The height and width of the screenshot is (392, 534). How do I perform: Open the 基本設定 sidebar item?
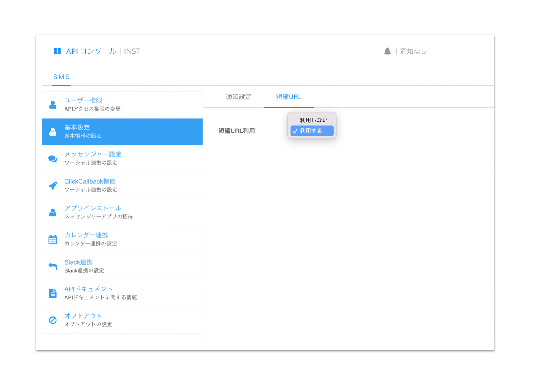(122, 132)
